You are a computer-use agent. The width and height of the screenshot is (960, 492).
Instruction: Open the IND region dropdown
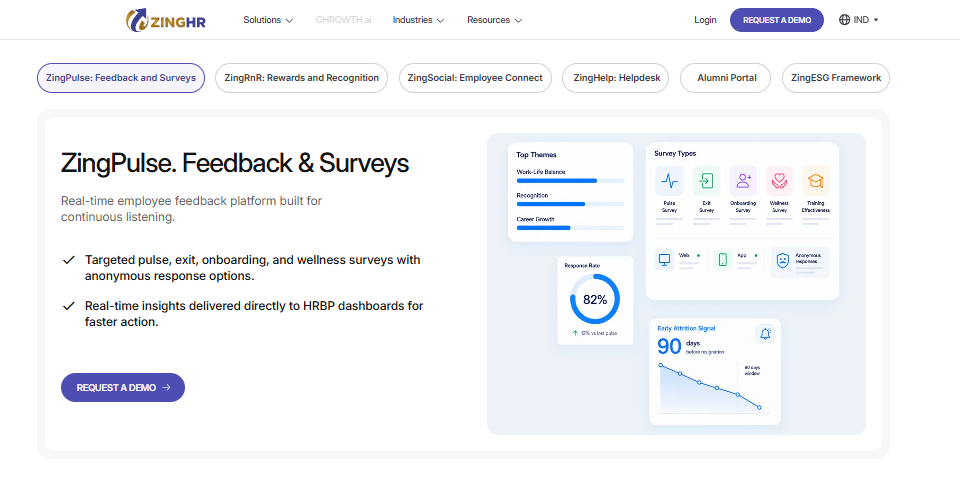(x=859, y=20)
